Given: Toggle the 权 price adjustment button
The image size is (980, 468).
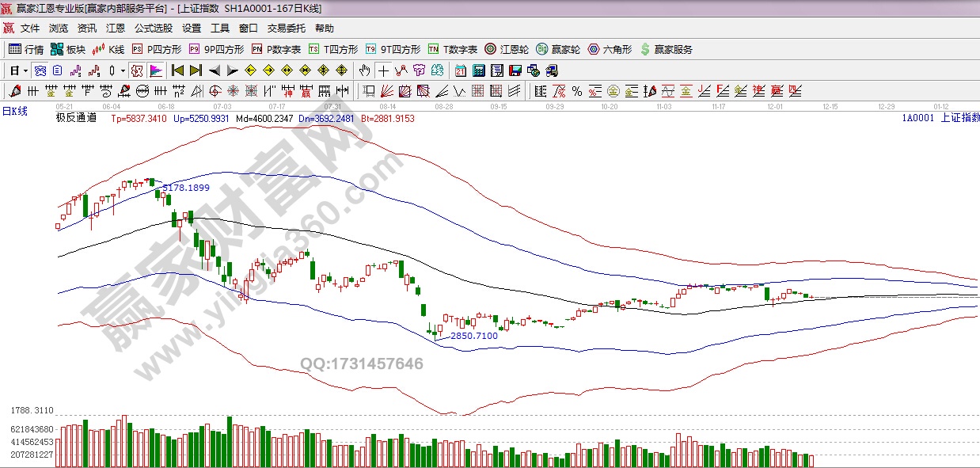Looking at the screenshot, I should coord(137,70).
